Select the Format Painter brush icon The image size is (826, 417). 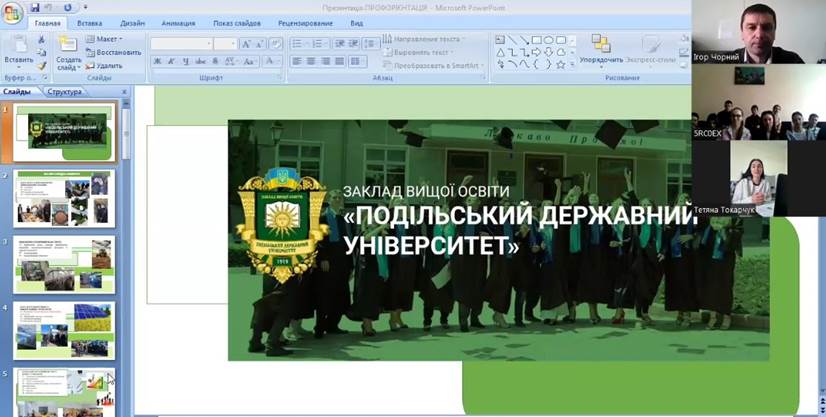[x=42, y=66]
